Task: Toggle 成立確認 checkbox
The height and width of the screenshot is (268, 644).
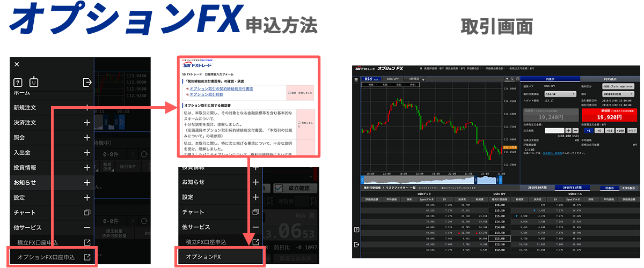Action: tap(278, 188)
